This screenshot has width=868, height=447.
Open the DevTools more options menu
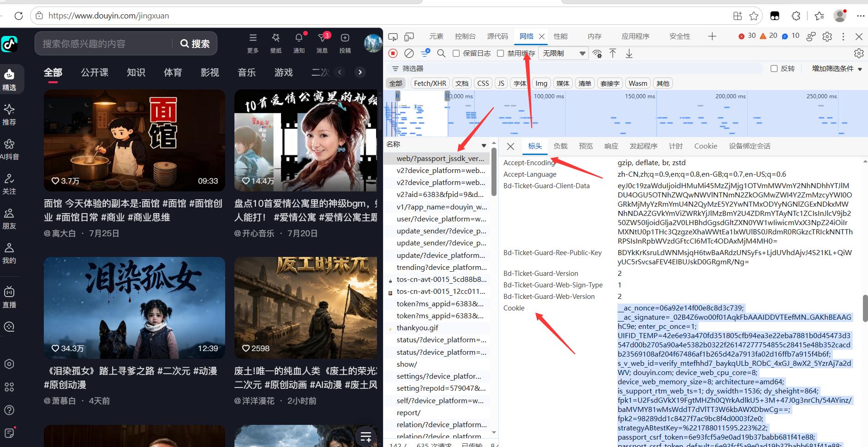843,36
